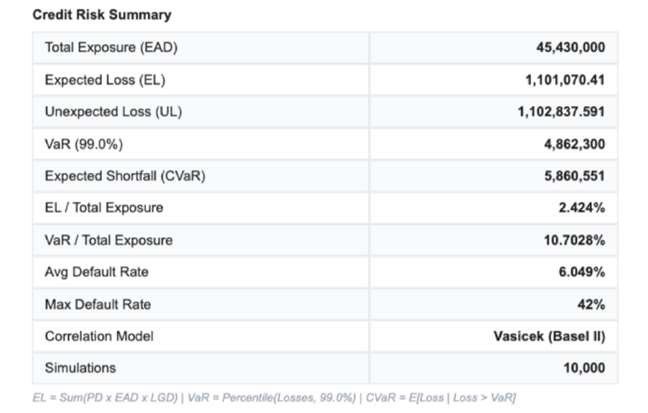This screenshot has height=413, width=648.
Task: Select the Vasicek (Basel II) model value
Action: coord(549,336)
